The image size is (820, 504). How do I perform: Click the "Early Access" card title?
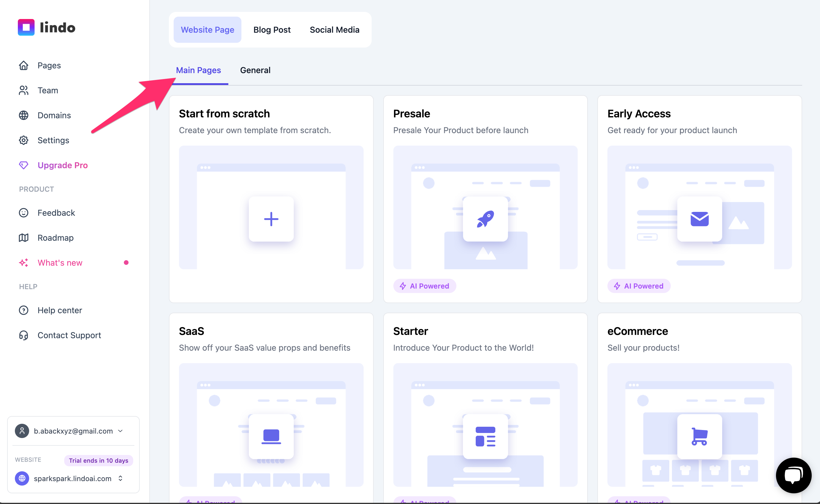639,114
